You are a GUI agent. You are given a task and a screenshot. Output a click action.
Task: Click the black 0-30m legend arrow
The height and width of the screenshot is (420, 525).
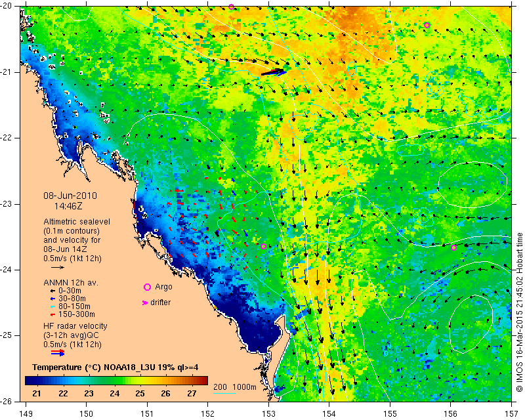tap(52, 291)
